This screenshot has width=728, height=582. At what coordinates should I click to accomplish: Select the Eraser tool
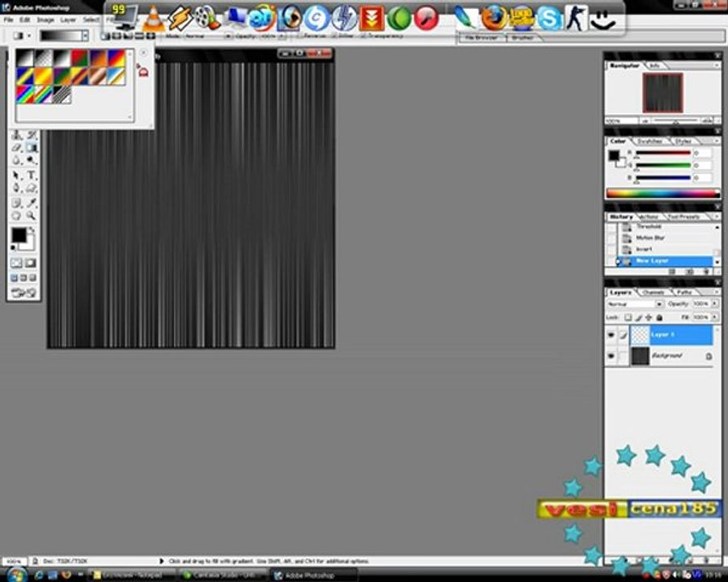17,148
